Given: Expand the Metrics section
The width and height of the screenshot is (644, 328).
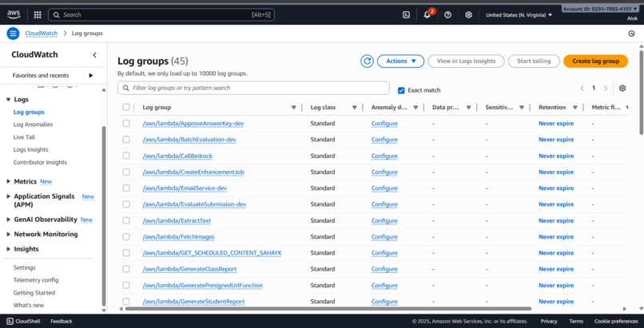Looking at the screenshot, I should (x=8, y=181).
